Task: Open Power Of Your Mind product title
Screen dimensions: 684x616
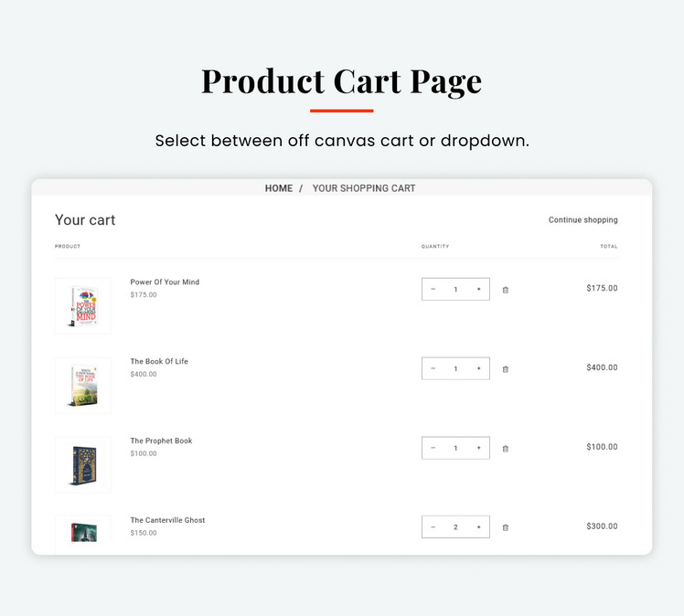Action: tap(165, 282)
